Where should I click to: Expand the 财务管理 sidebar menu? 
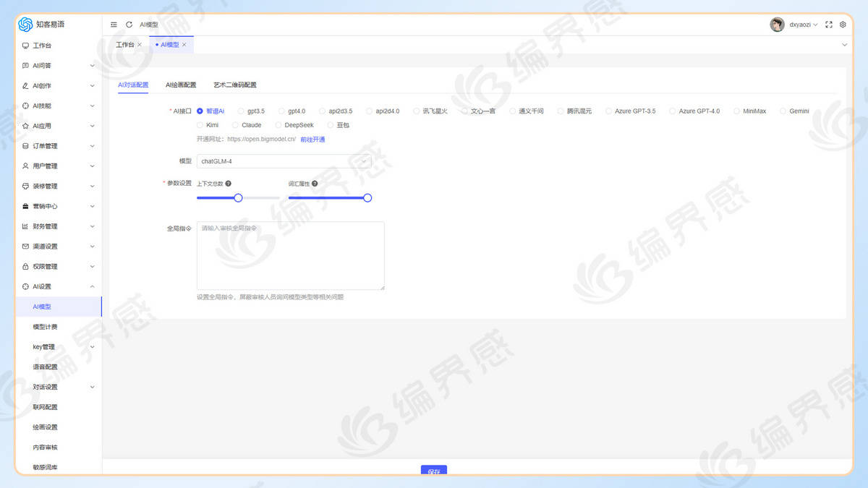[92, 226]
